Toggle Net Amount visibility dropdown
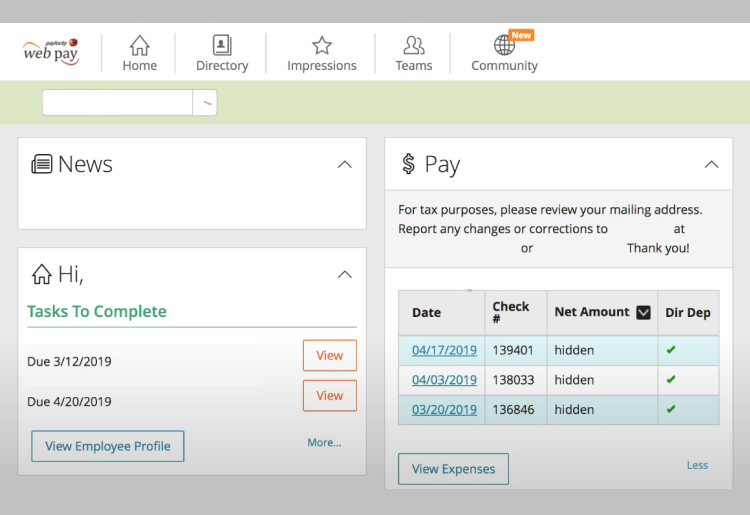750x515 pixels. (x=643, y=312)
